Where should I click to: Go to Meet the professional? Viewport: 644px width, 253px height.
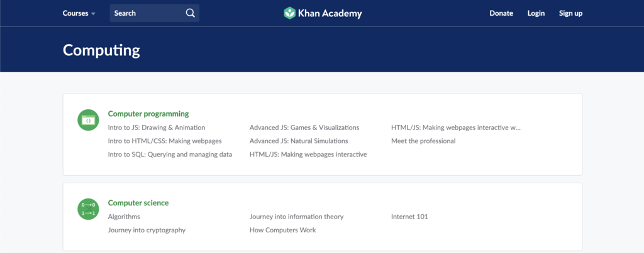click(423, 141)
